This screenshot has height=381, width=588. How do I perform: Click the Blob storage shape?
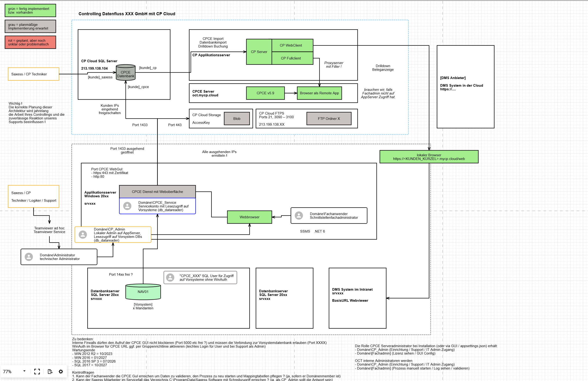tap(237, 118)
